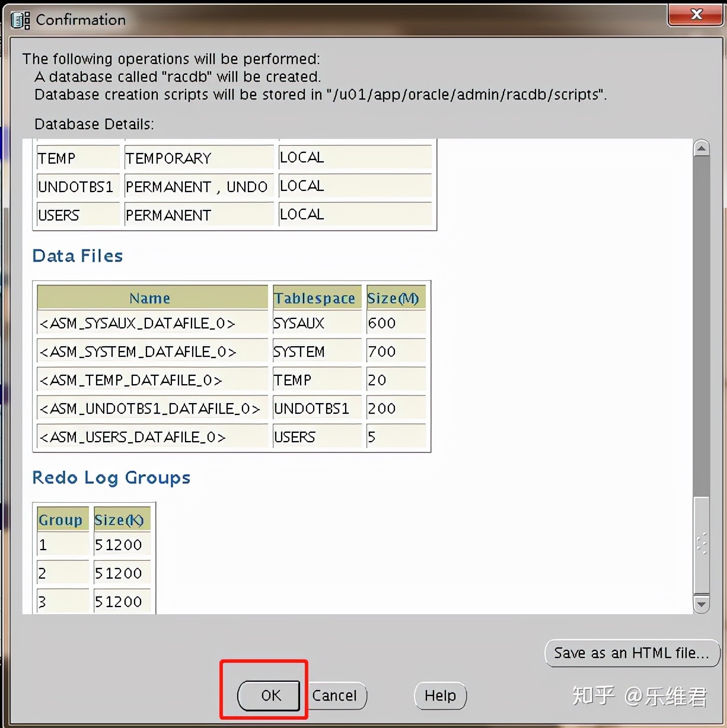727x728 pixels.
Task: Click group 2 size 51200
Action: coord(122,574)
